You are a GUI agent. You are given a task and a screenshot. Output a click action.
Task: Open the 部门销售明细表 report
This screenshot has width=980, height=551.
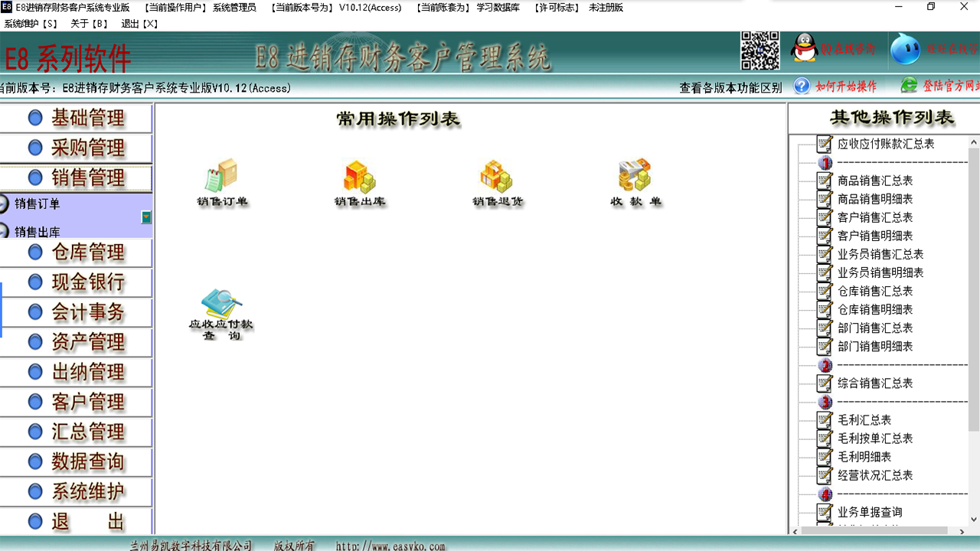coord(875,346)
